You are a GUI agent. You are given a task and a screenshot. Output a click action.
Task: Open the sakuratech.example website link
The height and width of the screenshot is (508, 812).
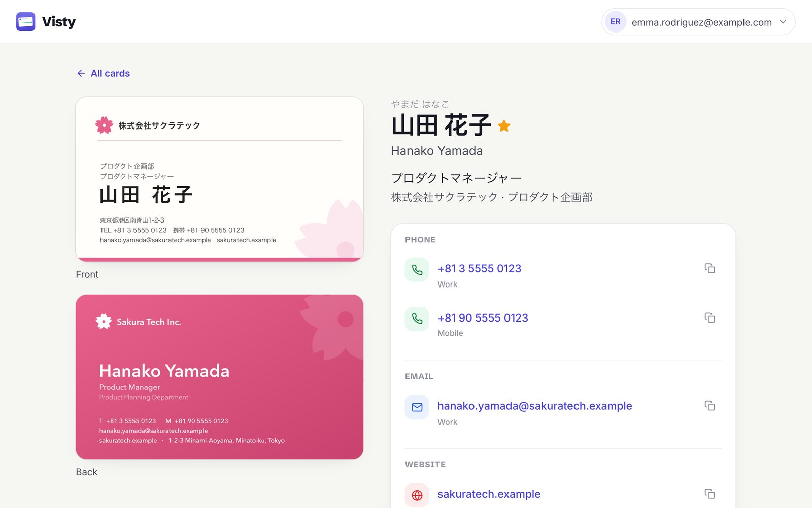click(489, 494)
